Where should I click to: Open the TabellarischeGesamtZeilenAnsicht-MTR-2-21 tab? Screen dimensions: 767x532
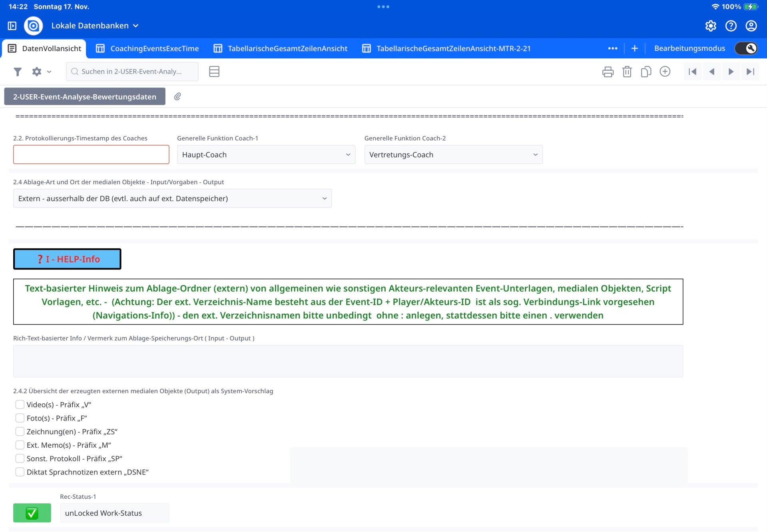coord(446,48)
